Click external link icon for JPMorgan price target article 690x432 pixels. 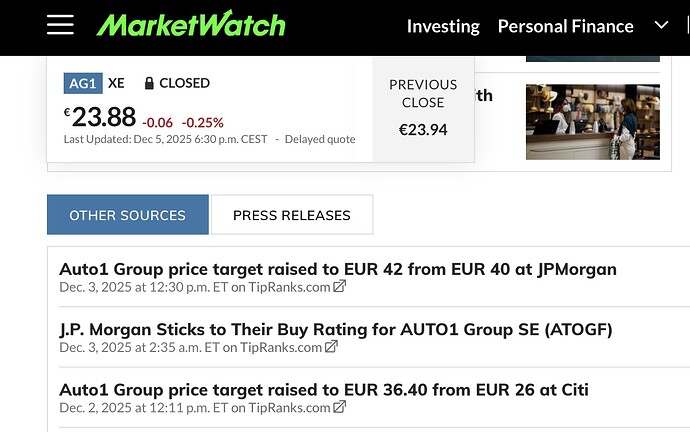tap(340, 288)
